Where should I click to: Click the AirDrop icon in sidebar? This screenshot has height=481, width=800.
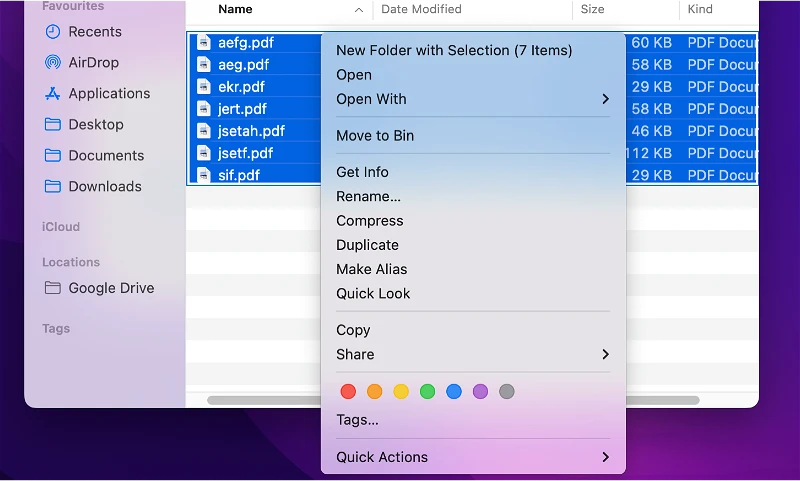pyautogui.click(x=53, y=62)
